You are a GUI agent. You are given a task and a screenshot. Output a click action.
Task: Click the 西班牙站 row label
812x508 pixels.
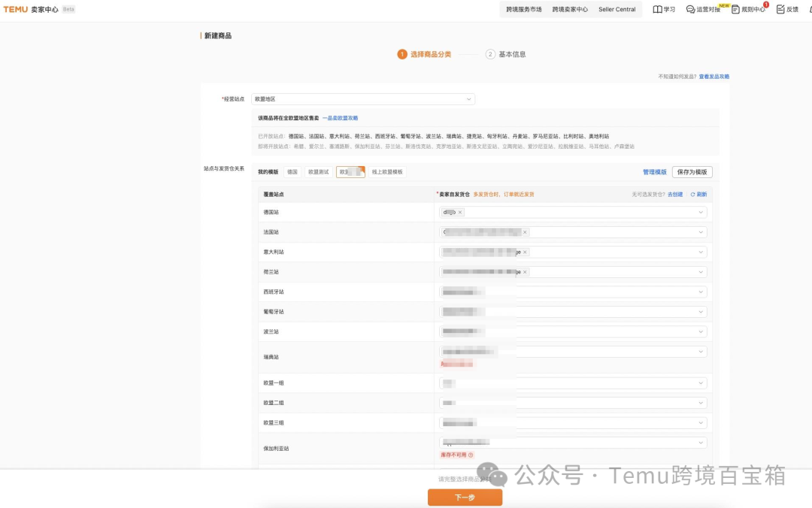(x=274, y=292)
